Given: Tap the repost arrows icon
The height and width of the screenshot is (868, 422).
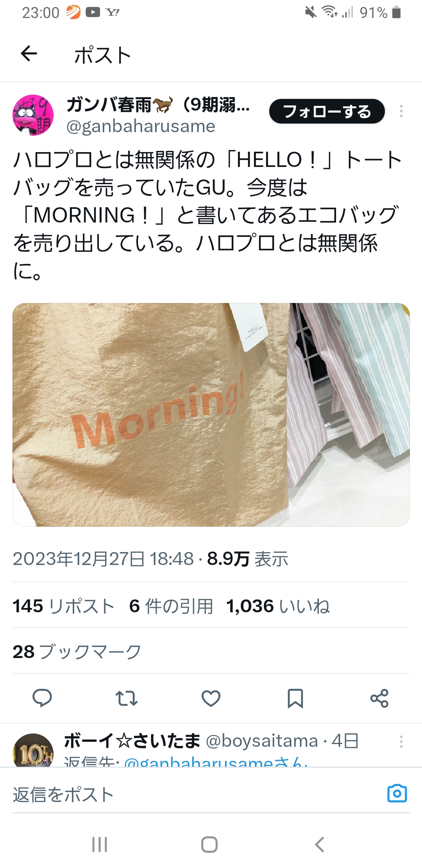Looking at the screenshot, I should tap(127, 698).
